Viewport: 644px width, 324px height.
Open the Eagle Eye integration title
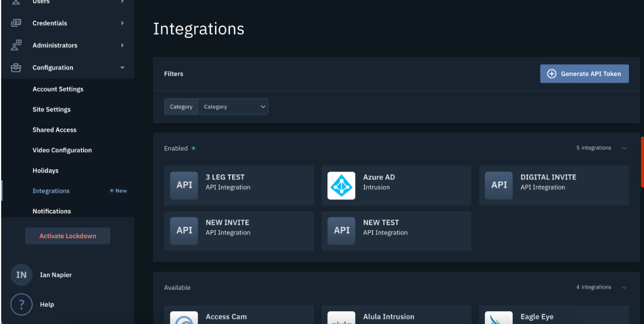point(537,317)
